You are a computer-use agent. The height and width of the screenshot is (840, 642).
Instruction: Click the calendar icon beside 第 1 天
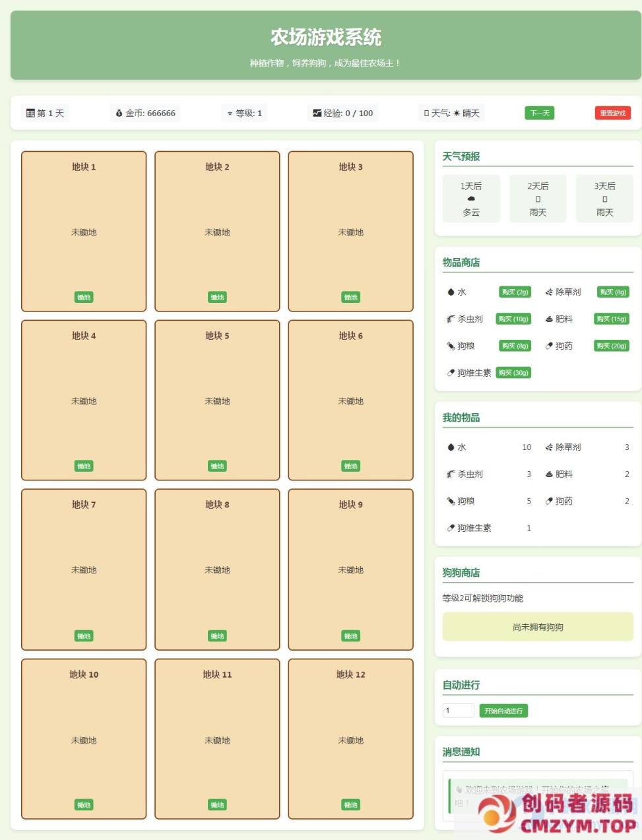coord(30,113)
